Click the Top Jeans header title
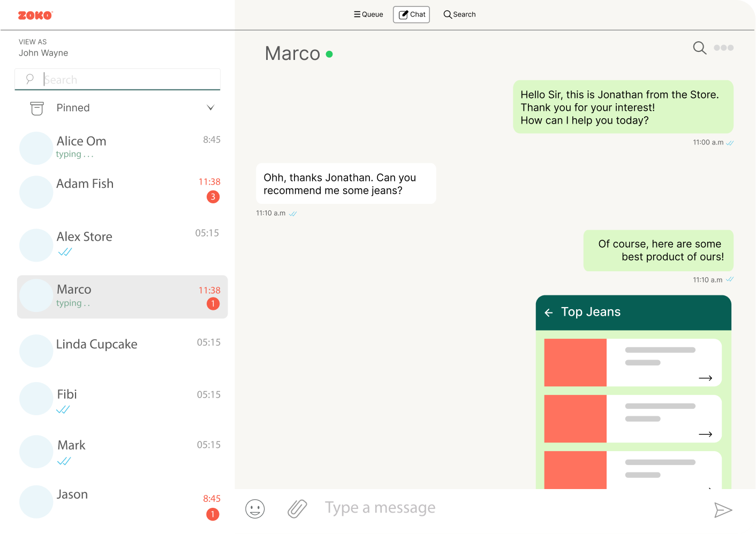 (x=591, y=312)
